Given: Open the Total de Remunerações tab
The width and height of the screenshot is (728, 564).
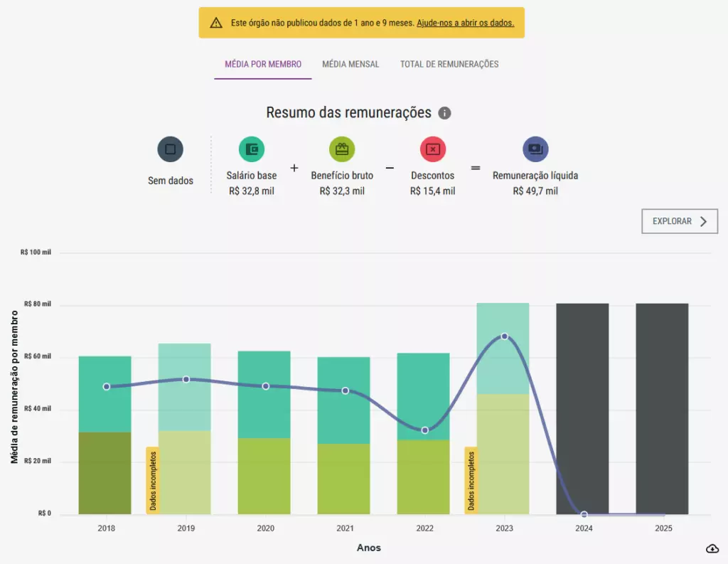Looking at the screenshot, I should coord(449,64).
